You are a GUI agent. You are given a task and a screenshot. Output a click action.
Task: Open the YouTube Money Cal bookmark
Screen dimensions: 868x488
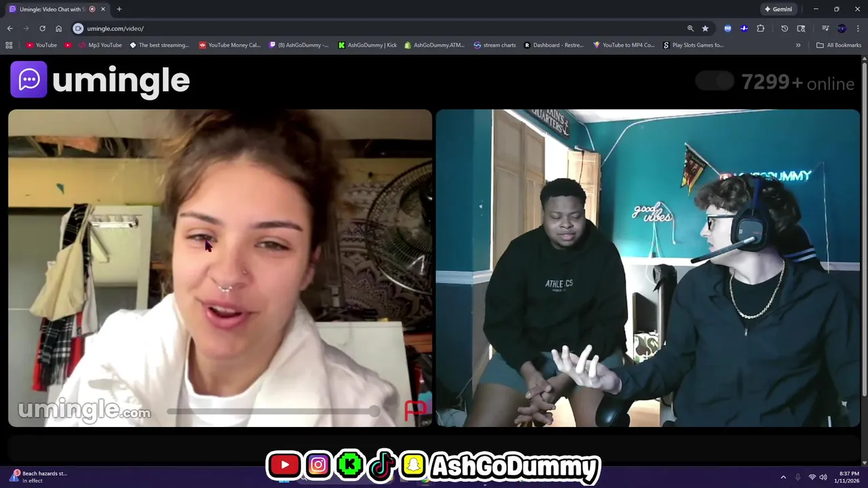pos(230,45)
